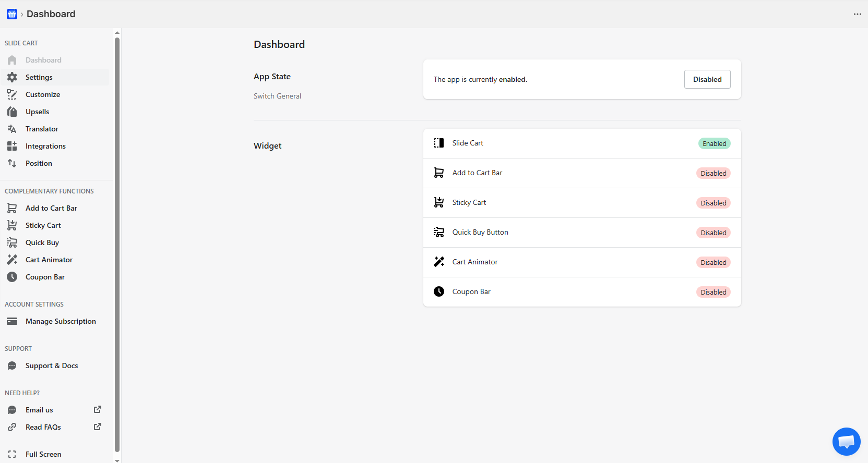This screenshot has width=868, height=463.
Task: Click the sidebar scroll up arrow
Action: (x=117, y=32)
